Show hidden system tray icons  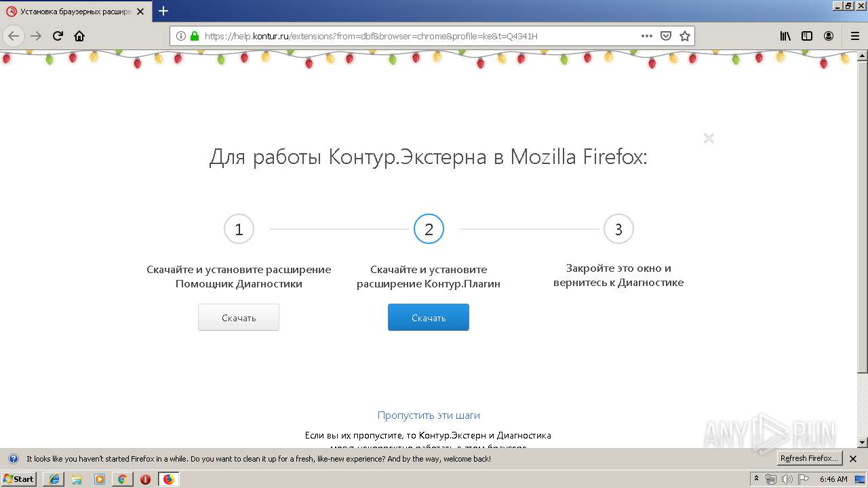click(x=757, y=479)
